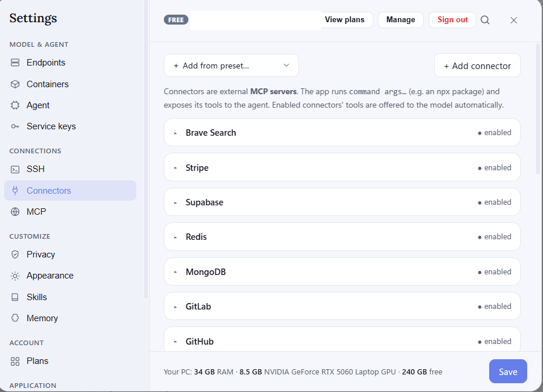
Task: Sign out of the account
Action: (x=453, y=20)
